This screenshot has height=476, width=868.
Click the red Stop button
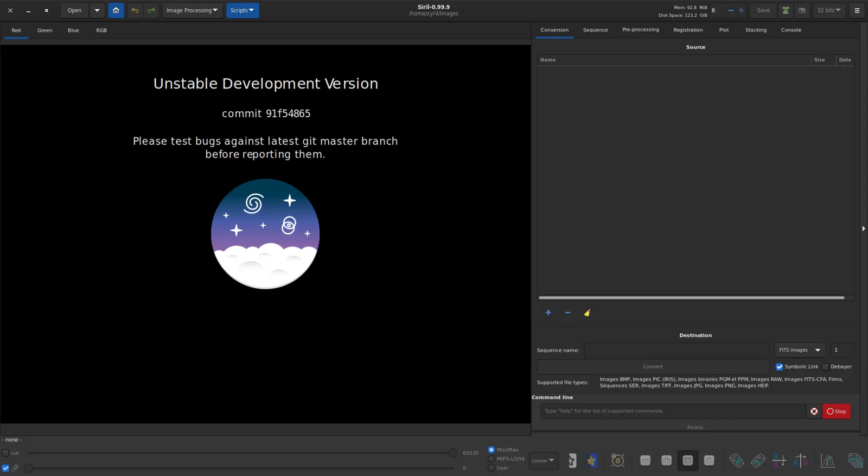tap(837, 411)
